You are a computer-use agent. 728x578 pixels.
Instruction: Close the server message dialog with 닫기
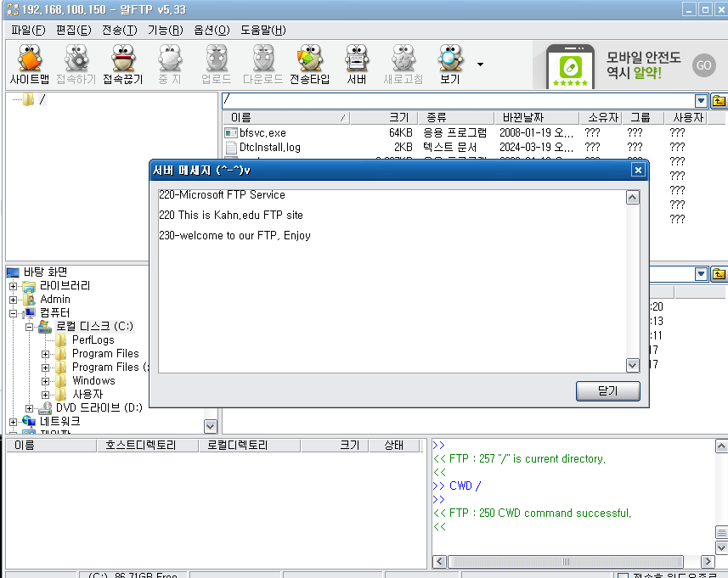tap(607, 391)
